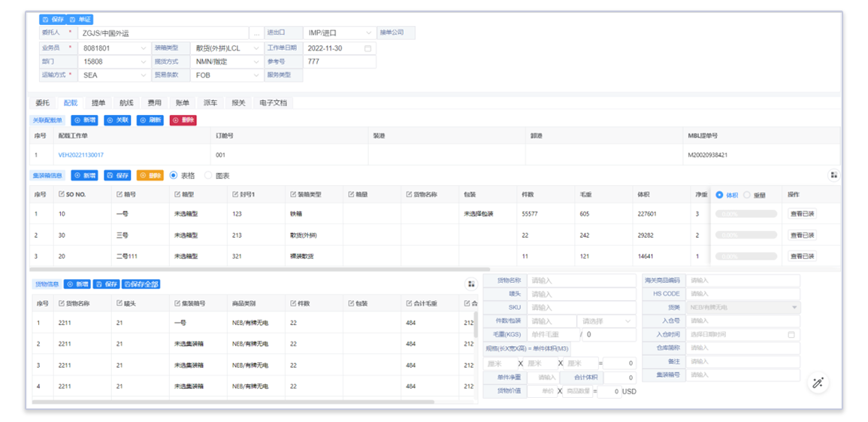Open the 入仓时间 date picker icon

(791, 335)
